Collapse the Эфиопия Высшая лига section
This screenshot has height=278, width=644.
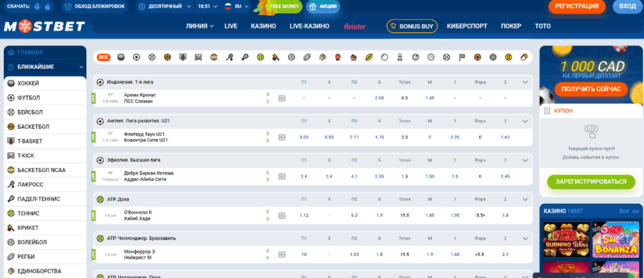click(525, 160)
